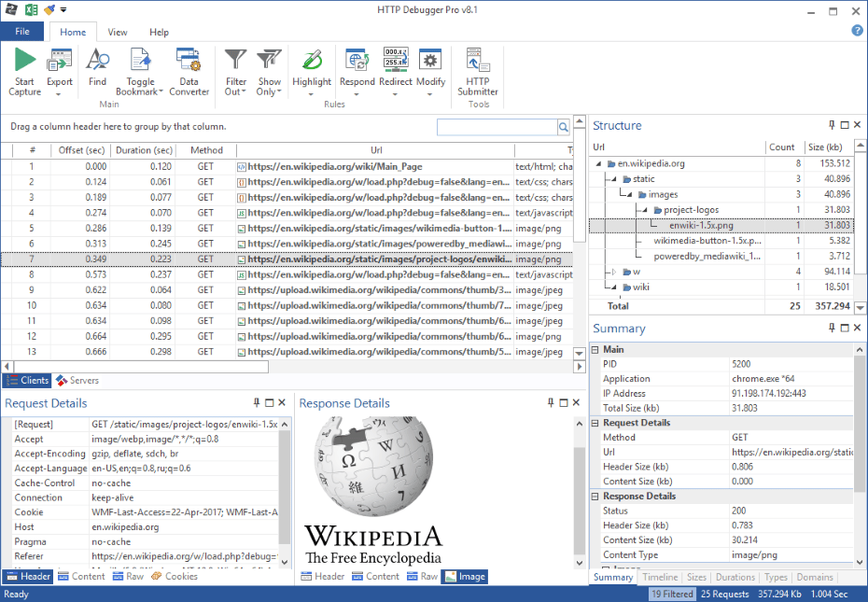This screenshot has height=602, width=868.
Task: Click the search magnifier button
Action: (x=563, y=126)
